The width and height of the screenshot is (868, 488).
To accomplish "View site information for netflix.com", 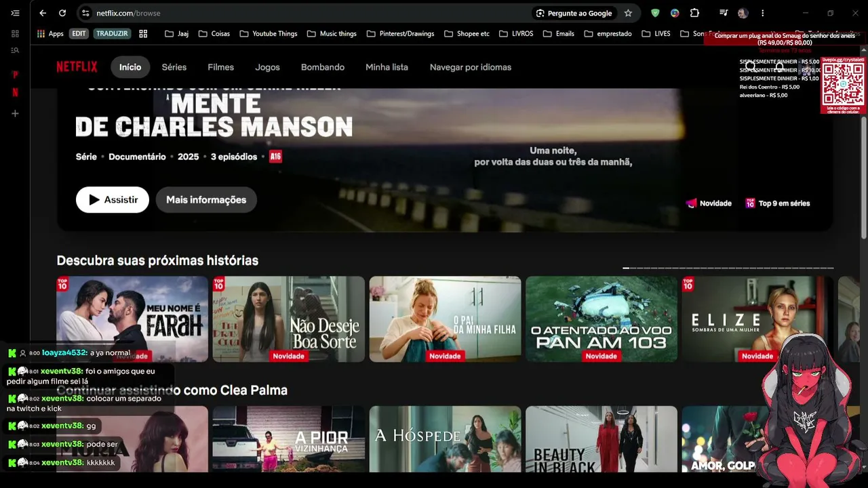I will [x=85, y=13].
